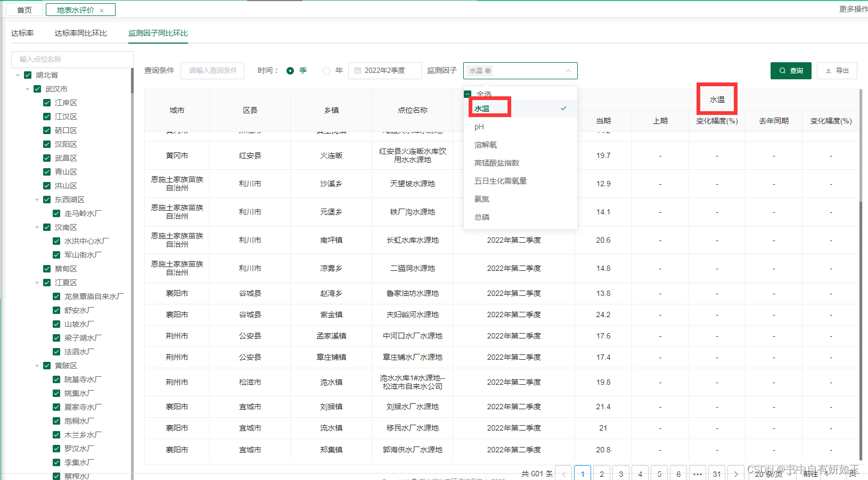This screenshot has height=480, width=868.
Task: Collapse the 东西湖区 tree node
Action: (37, 200)
